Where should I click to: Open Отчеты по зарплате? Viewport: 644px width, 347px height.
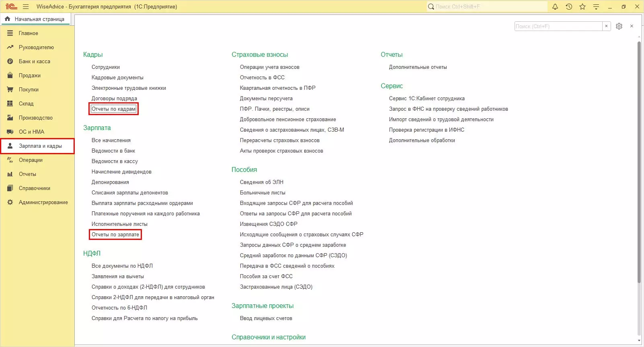(x=115, y=234)
